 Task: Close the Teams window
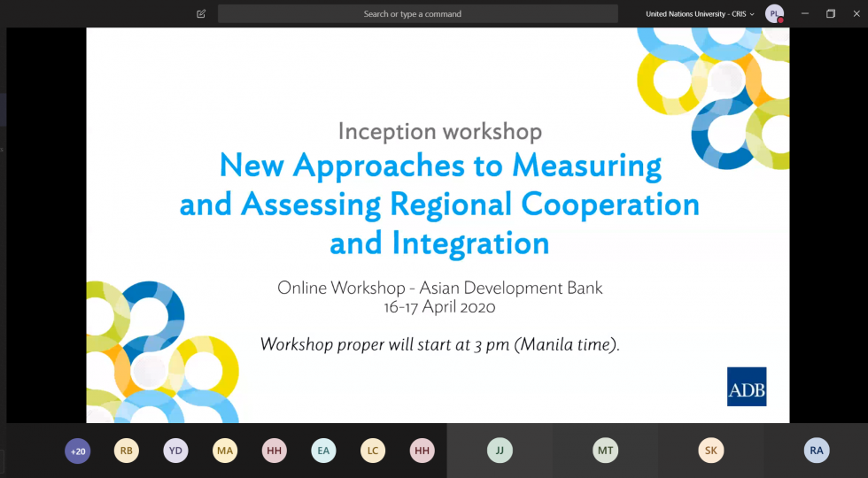coord(856,14)
